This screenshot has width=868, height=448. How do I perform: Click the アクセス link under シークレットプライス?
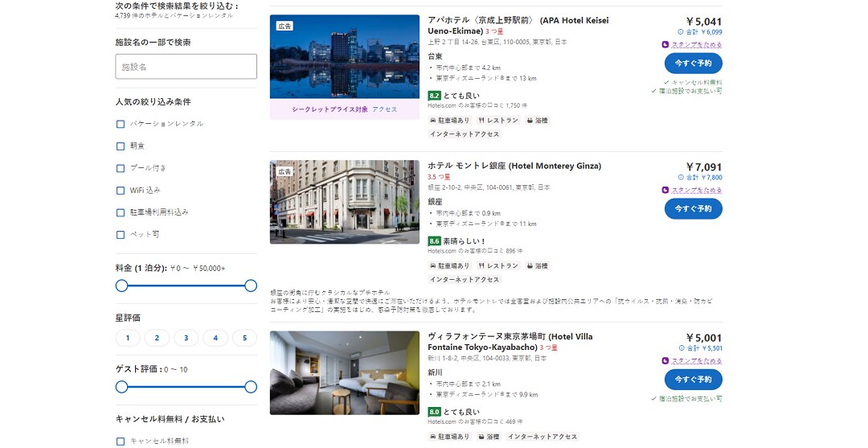click(x=385, y=109)
